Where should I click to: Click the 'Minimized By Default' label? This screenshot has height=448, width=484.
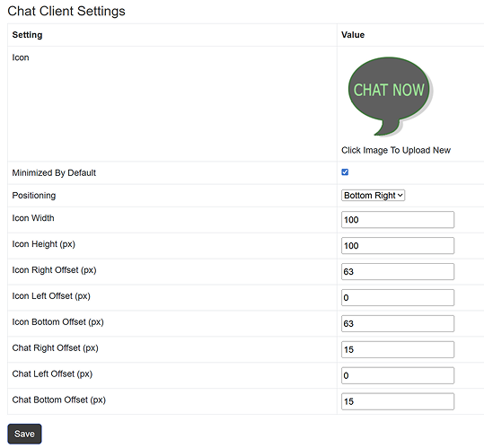click(54, 172)
